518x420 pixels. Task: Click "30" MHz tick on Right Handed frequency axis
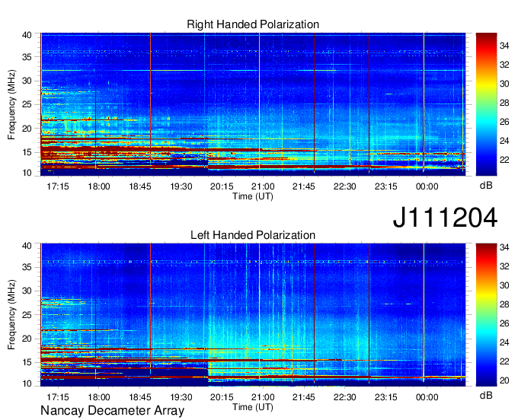(27, 81)
